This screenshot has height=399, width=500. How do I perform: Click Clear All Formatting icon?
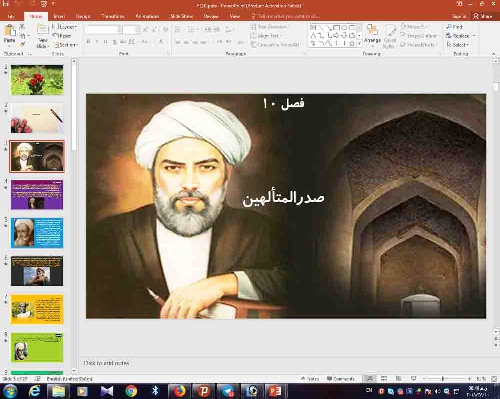coord(165,30)
